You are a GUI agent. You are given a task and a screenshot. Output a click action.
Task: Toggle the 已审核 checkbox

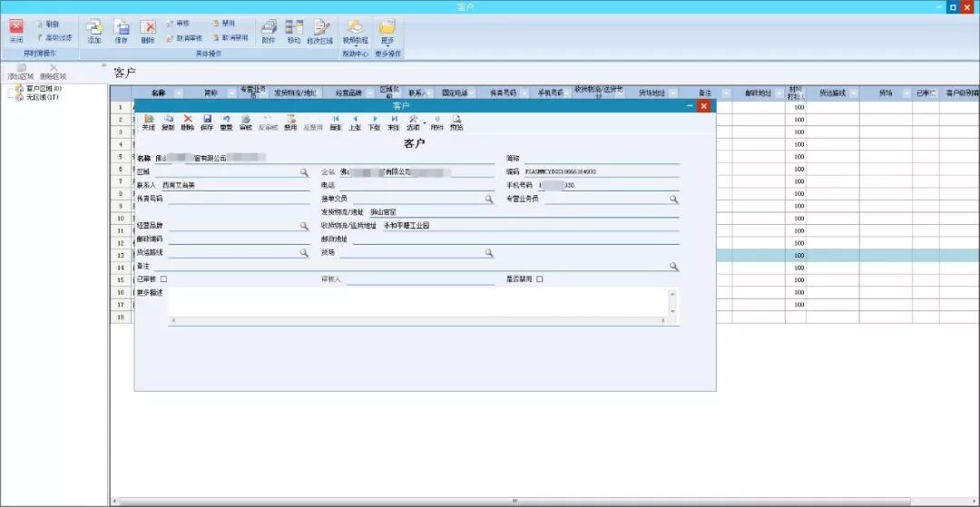pos(163,279)
